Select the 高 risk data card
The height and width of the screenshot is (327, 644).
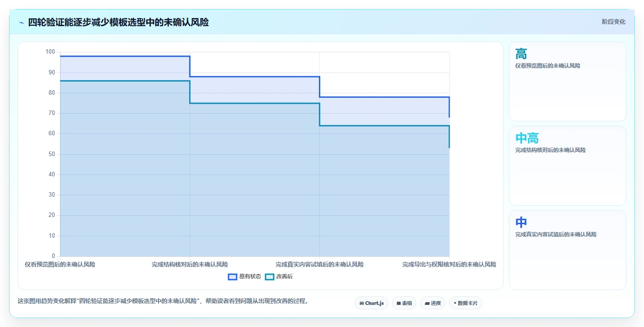[567, 81]
